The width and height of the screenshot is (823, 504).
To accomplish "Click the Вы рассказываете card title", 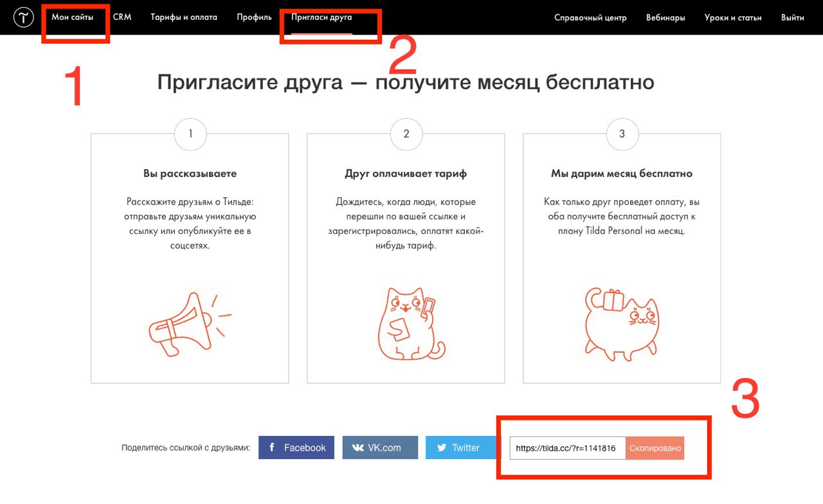I will click(190, 174).
